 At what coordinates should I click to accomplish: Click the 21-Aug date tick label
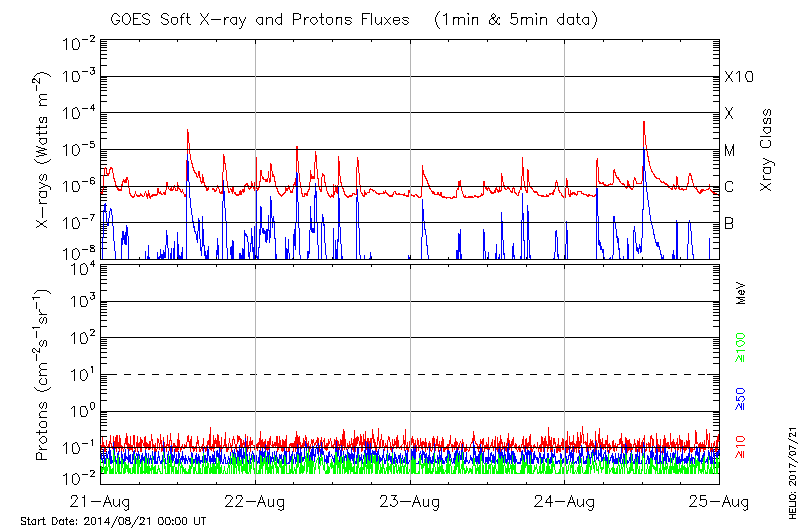pyautogui.click(x=102, y=500)
